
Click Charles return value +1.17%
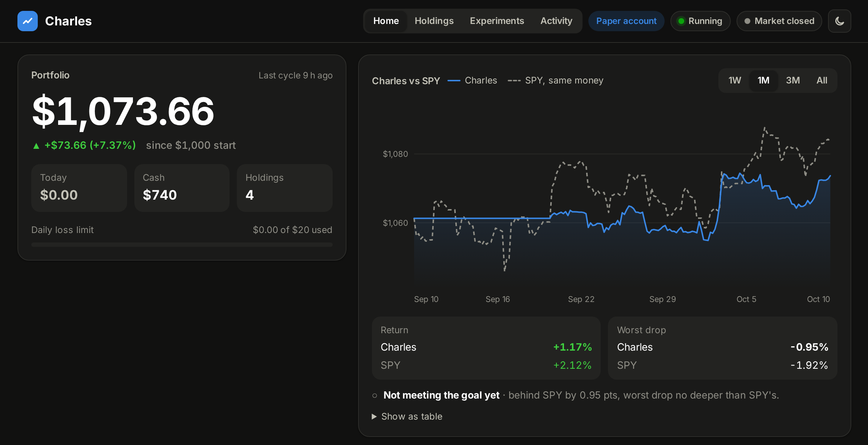tap(572, 347)
